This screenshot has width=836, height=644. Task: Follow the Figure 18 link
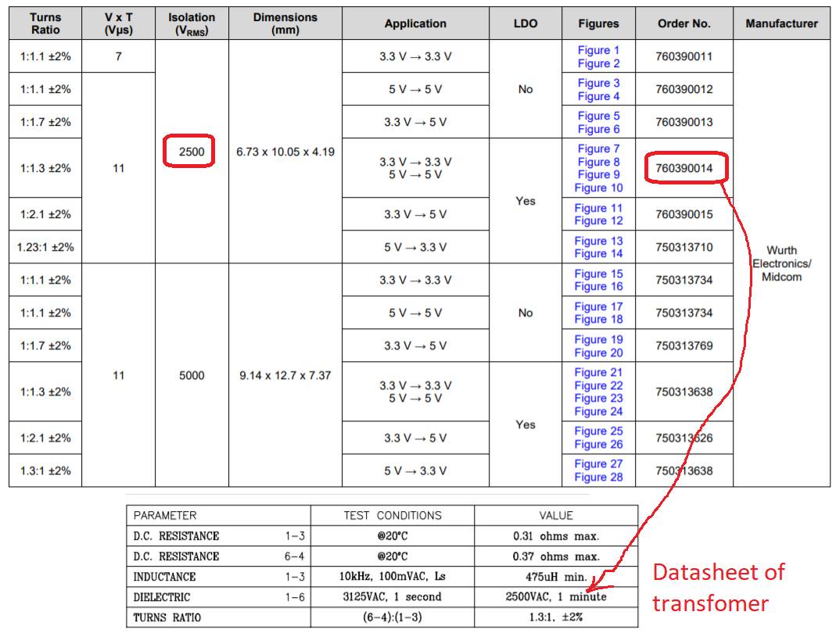click(598, 320)
